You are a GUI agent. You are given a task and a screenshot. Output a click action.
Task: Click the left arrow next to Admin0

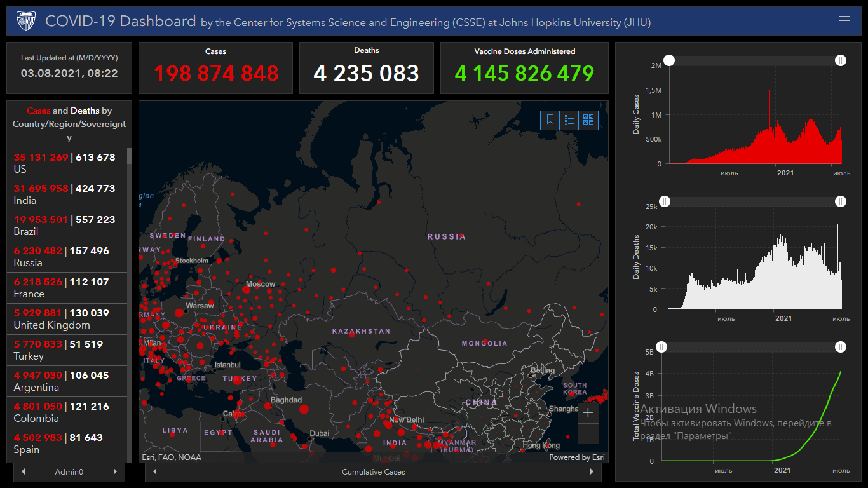pyautogui.click(x=24, y=471)
